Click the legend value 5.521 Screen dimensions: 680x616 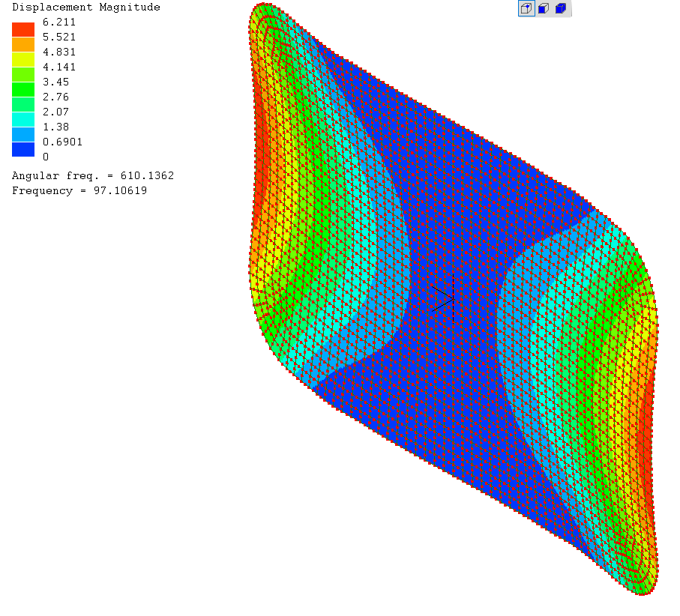click(59, 37)
